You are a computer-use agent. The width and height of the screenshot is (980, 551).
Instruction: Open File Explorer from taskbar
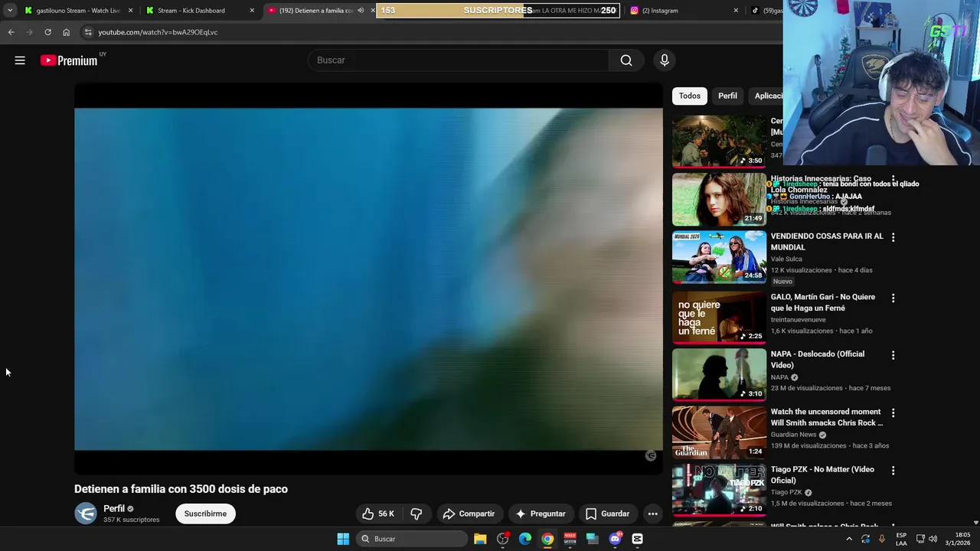click(x=480, y=539)
